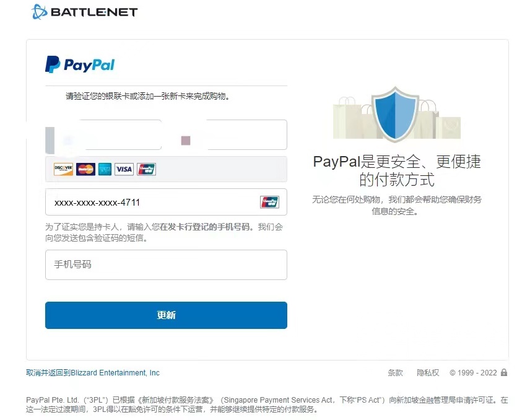Select the UnionPay icon in card row
This screenshot has width=530, height=420.
coord(146,169)
